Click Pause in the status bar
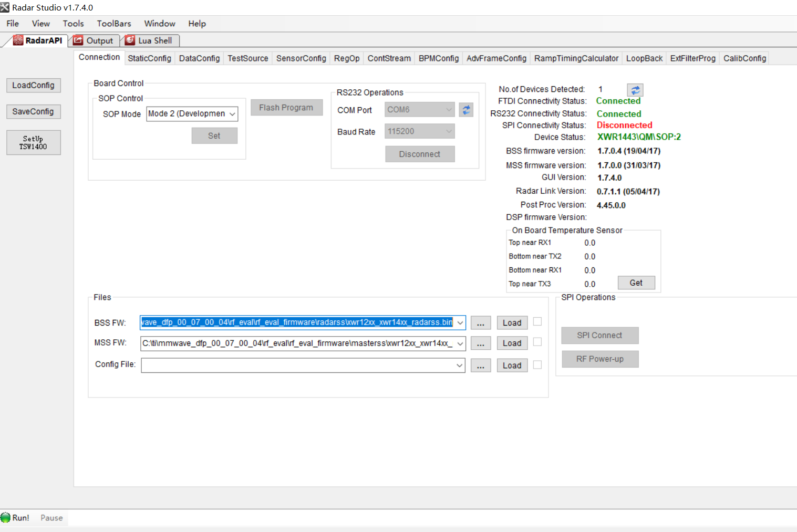This screenshot has height=532, width=797. pos(51,518)
